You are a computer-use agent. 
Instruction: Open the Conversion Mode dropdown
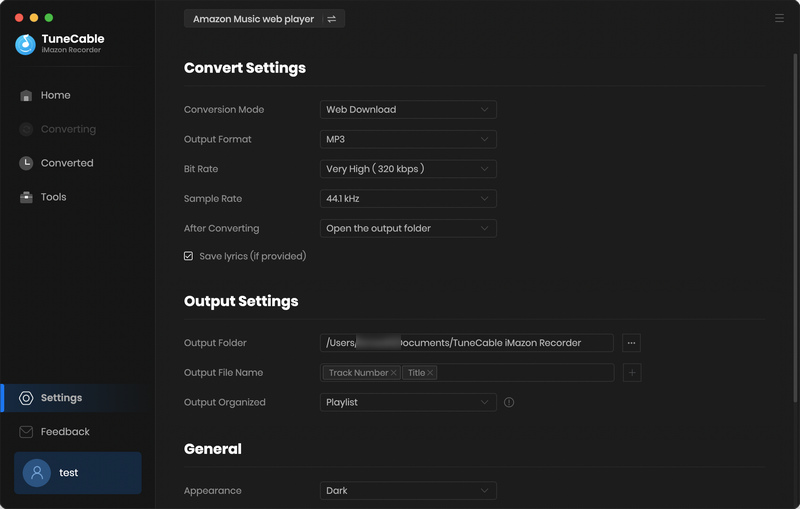[x=408, y=110]
